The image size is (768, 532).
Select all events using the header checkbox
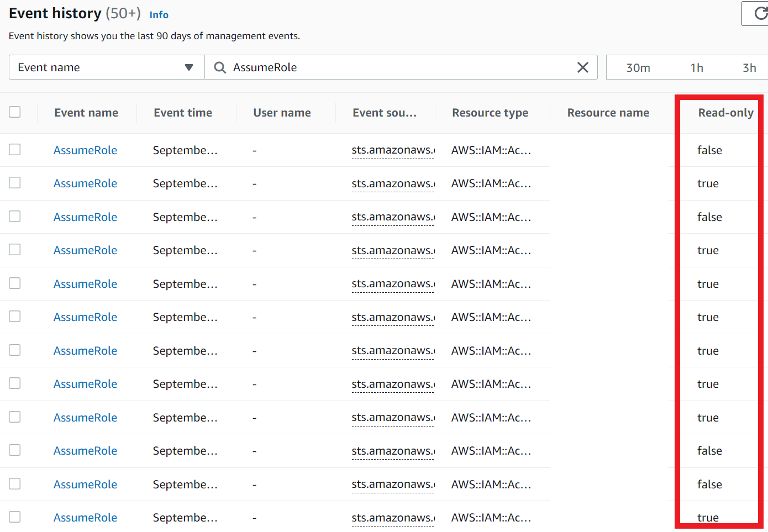tap(14, 111)
